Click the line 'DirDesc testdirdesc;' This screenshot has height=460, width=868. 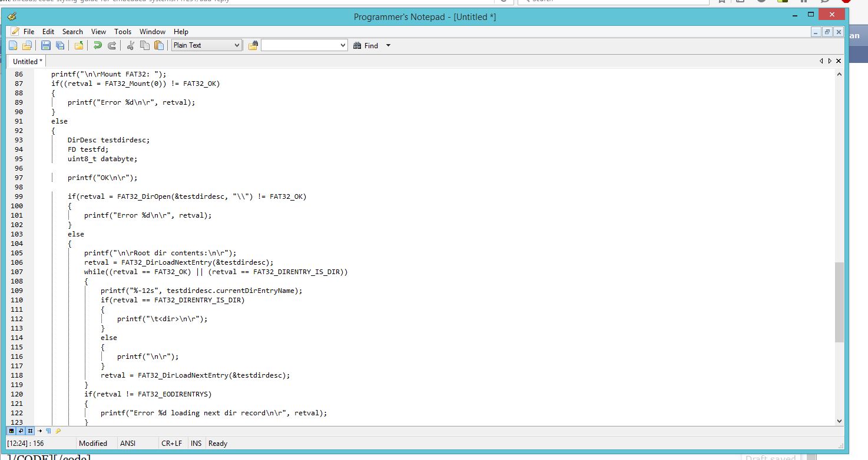point(109,140)
